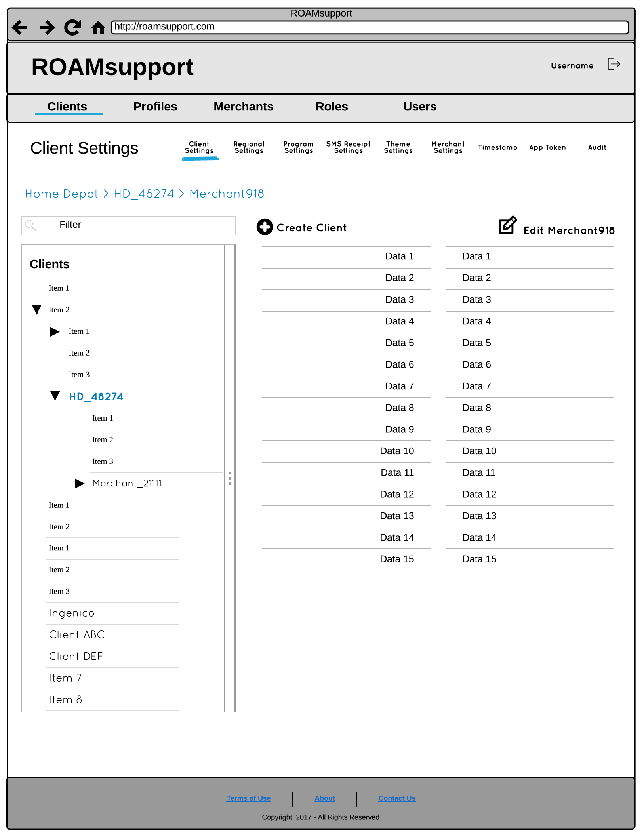Click the logout icon beside Username

(x=614, y=64)
